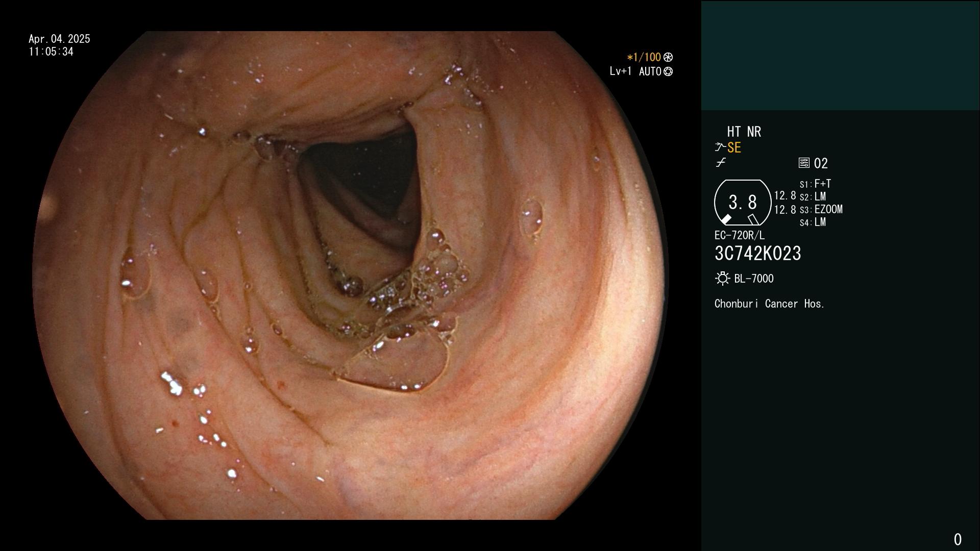
Task: Click the tone curve icon below SE
Action: pyautogui.click(x=720, y=163)
